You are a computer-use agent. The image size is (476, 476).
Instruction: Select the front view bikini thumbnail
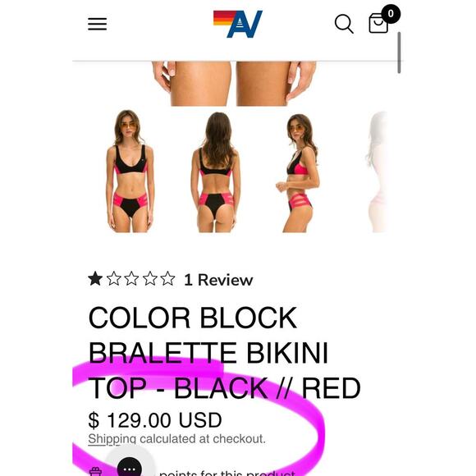tap(130, 172)
